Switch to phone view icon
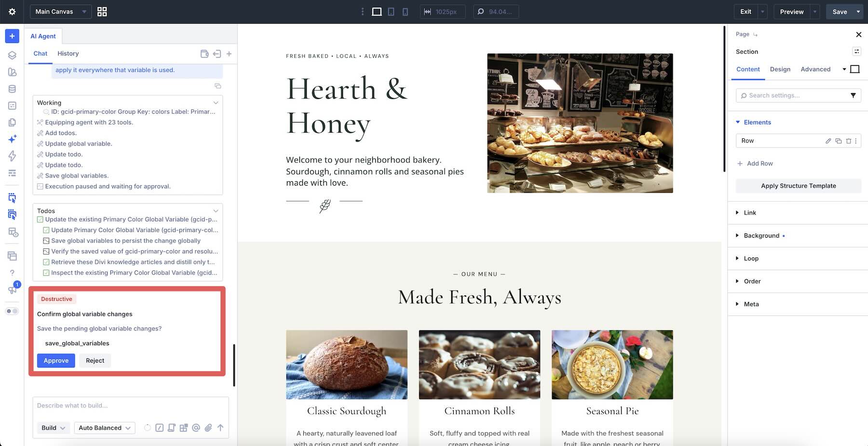 [x=405, y=12]
